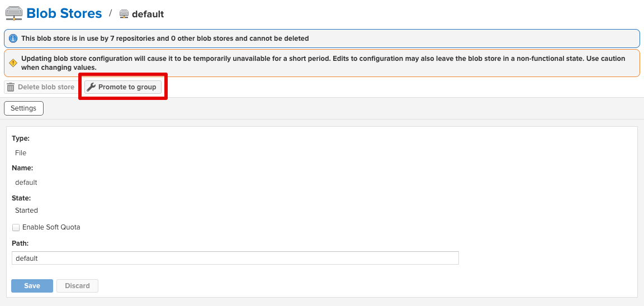Focus the Path input field
This screenshot has height=306, width=644.
tap(235, 258)
